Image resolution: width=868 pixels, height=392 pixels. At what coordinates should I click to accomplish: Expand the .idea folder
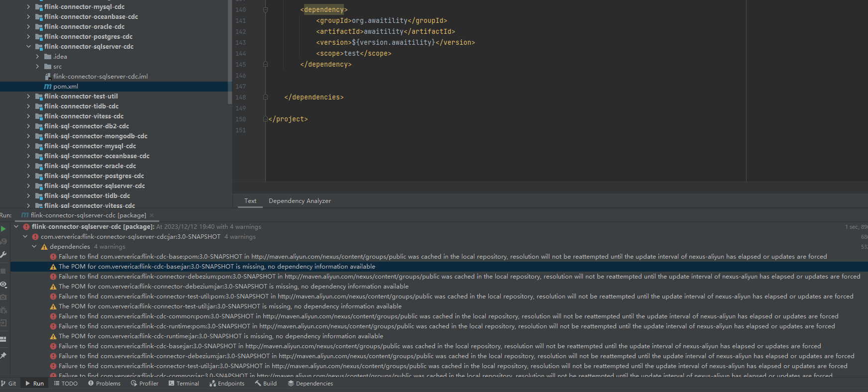coord(37,57)
